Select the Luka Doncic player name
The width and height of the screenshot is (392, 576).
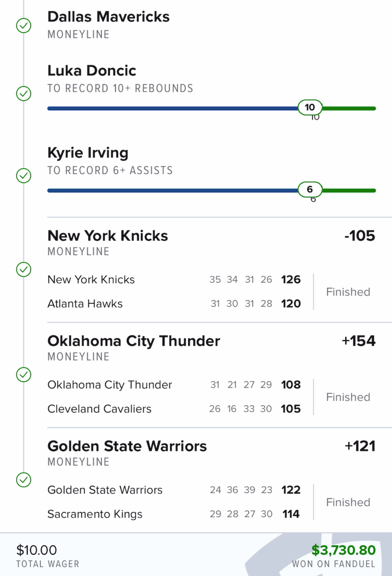tap(92, 71)
